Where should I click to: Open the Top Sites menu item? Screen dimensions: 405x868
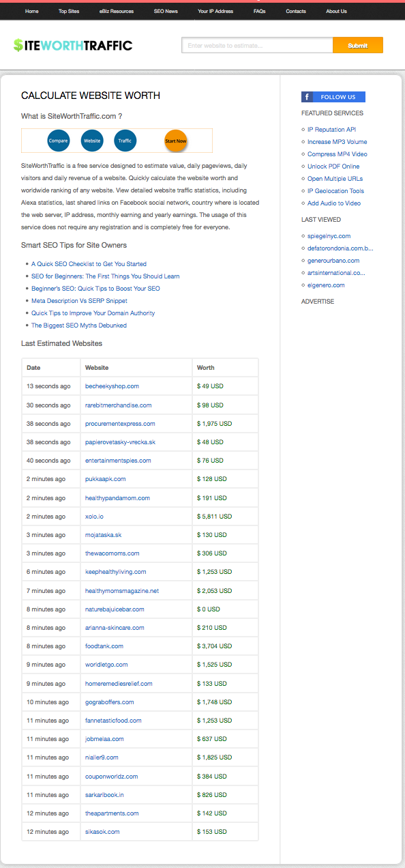[x=69, y=12]
